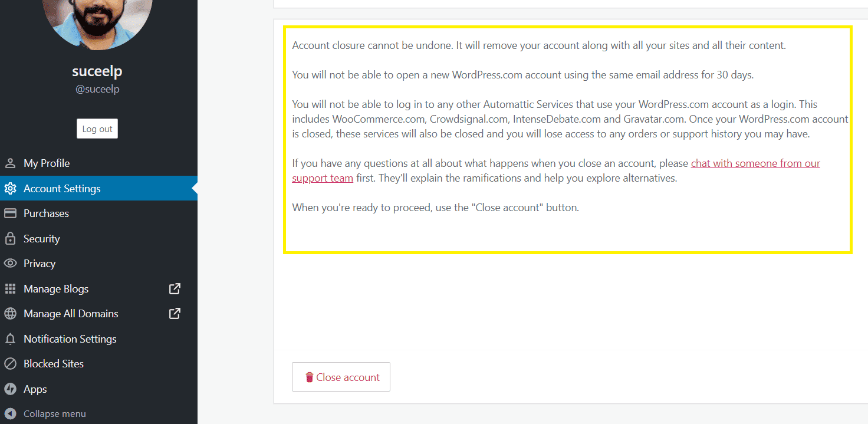Click the My Profile person icon
Viewport: 868px width, 424px height.
point(10,163)
